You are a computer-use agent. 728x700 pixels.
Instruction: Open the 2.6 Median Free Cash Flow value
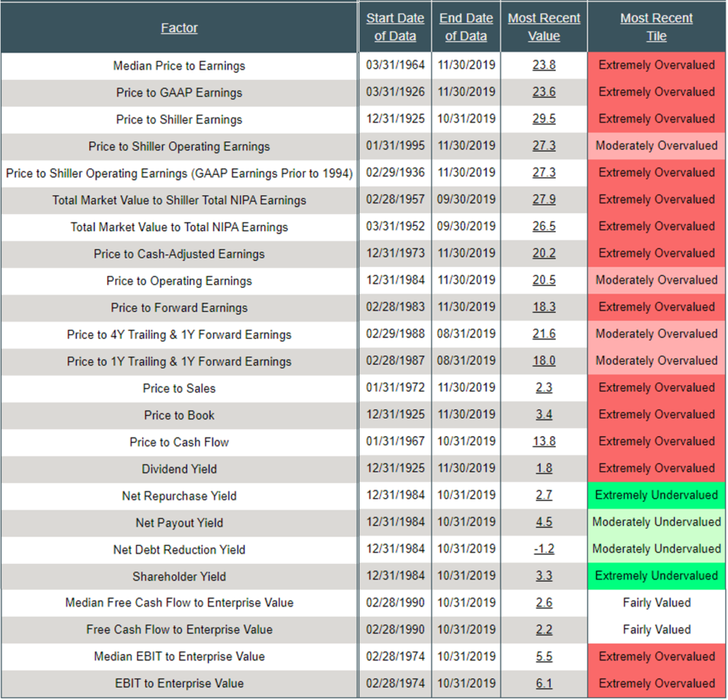tap(544, 603)
